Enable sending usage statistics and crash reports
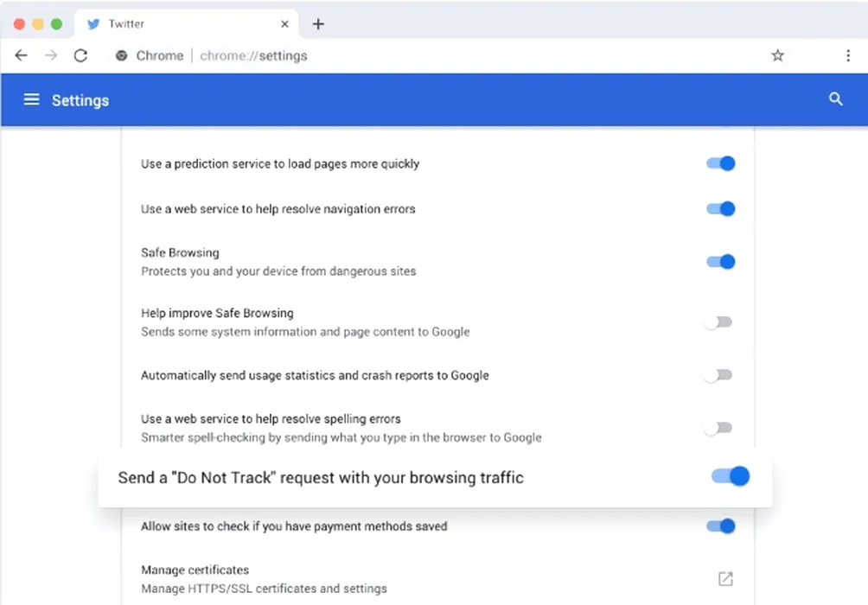868x605 pixels. coord(718,375)
